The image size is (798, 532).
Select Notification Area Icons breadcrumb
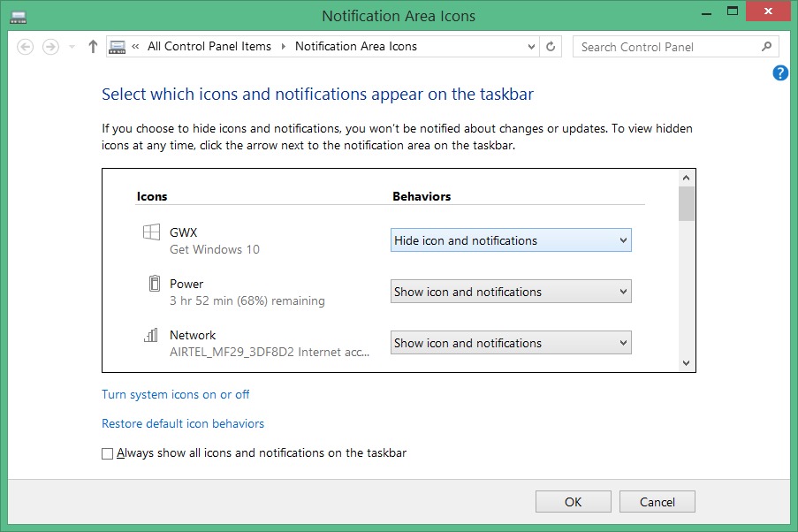pos(355,47)
